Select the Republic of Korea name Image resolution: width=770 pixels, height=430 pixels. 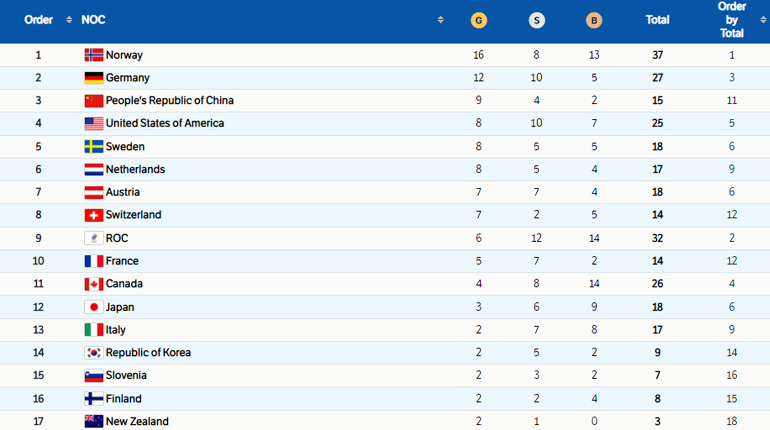click(148, 352)
